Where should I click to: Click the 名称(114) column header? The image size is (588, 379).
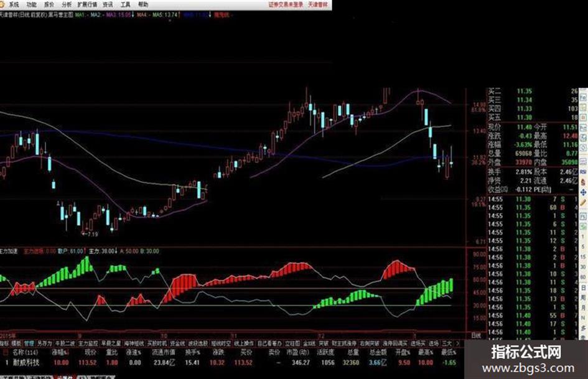25,353
